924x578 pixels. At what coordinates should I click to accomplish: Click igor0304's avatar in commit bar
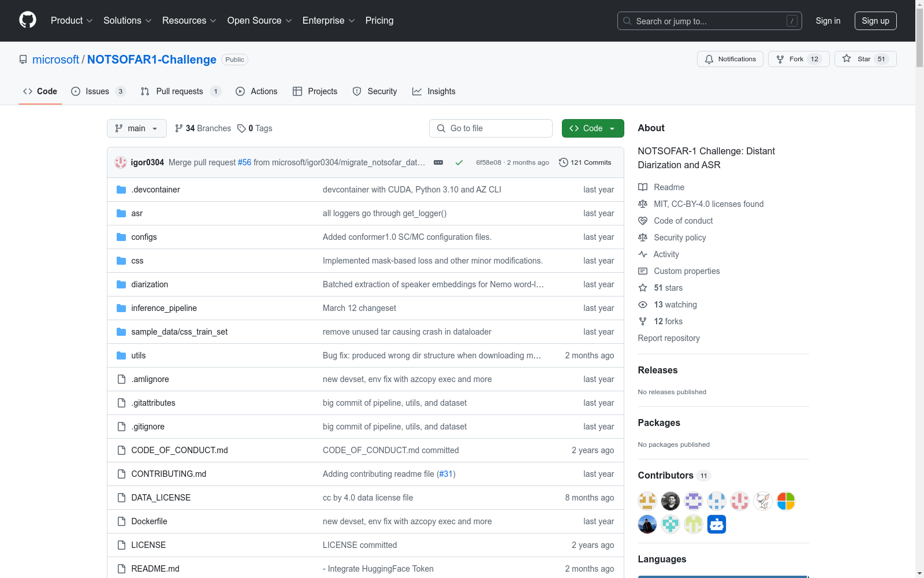pos(121,162)
